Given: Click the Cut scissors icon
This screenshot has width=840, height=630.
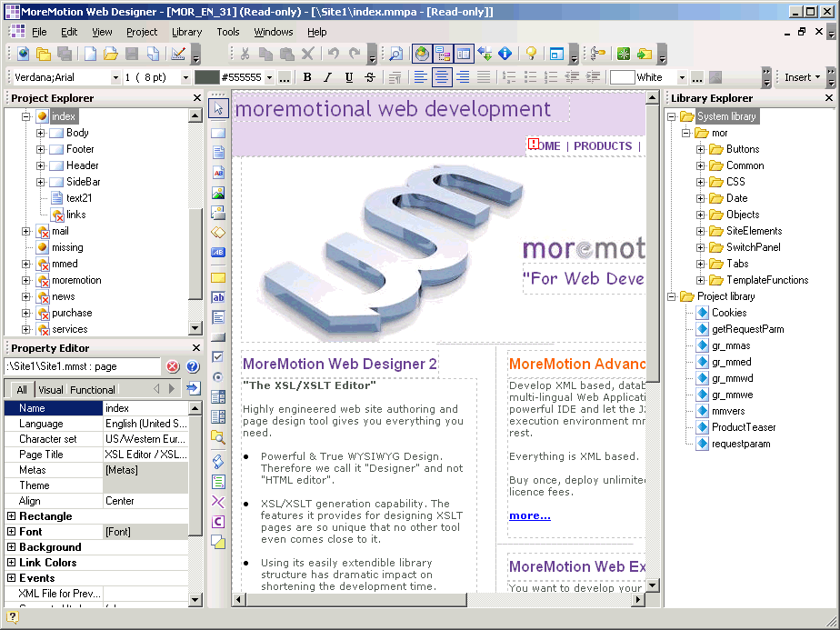Looking at the screenshot, I should [x=245, y=54].
